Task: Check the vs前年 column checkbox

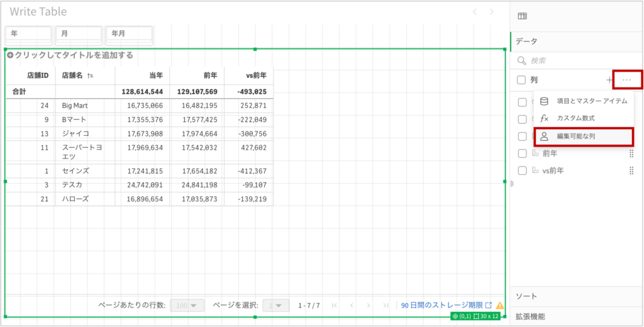Action: pos(521,170)
